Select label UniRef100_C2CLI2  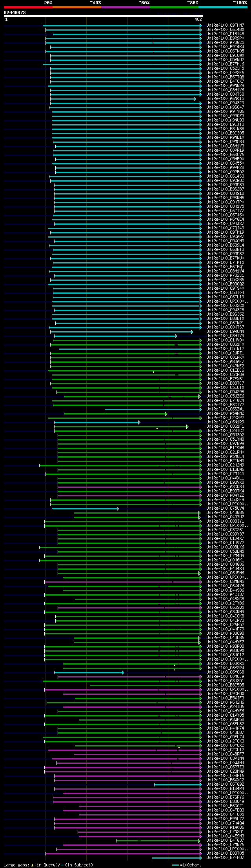point(225,750)
